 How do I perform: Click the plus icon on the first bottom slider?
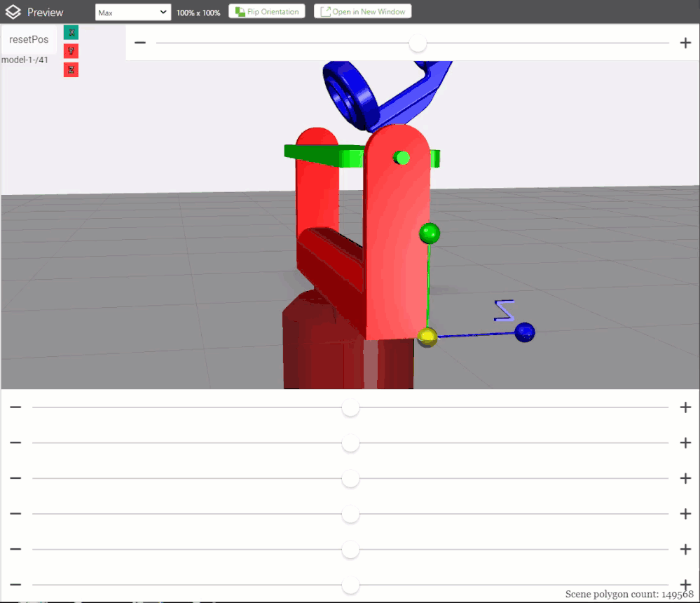point(685,407)
